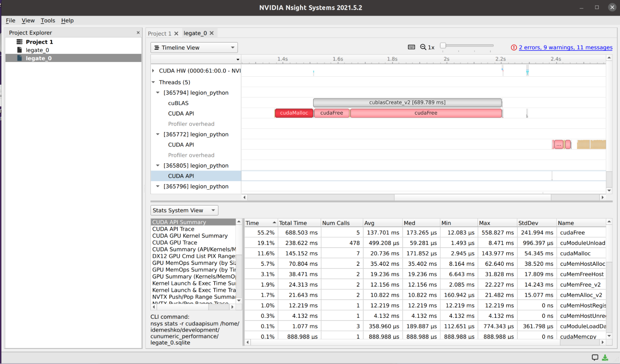Select the long cudaFree block in timeline

tap(426, 113)
